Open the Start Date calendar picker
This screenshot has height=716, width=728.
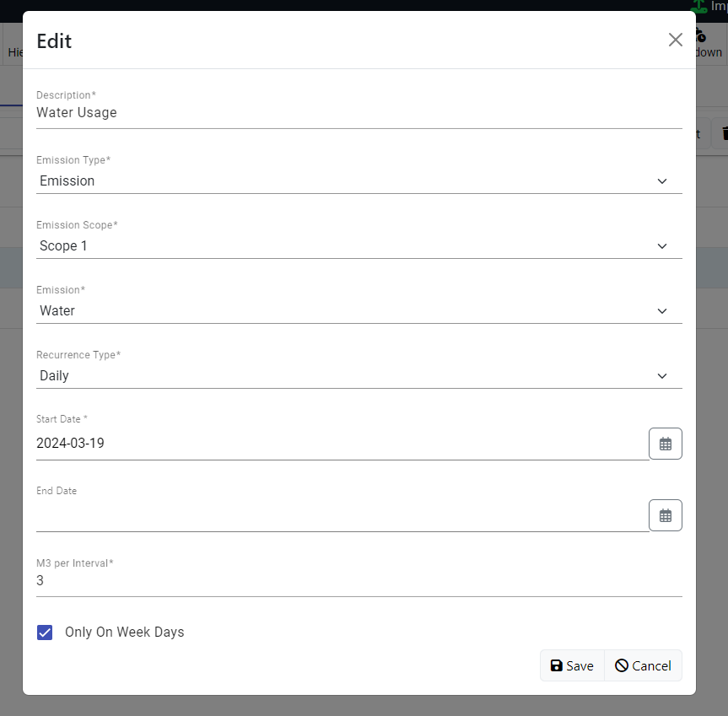pos(665,444)
